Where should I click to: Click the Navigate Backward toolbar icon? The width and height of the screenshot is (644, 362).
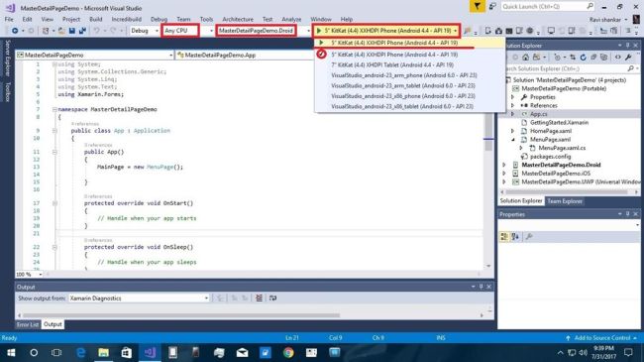click(x=15, y=31)
